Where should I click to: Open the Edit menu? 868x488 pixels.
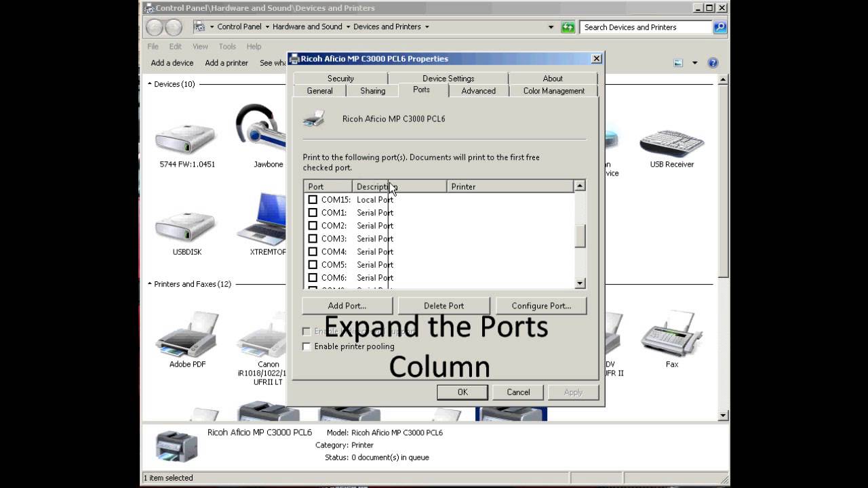tap(176, 47)
